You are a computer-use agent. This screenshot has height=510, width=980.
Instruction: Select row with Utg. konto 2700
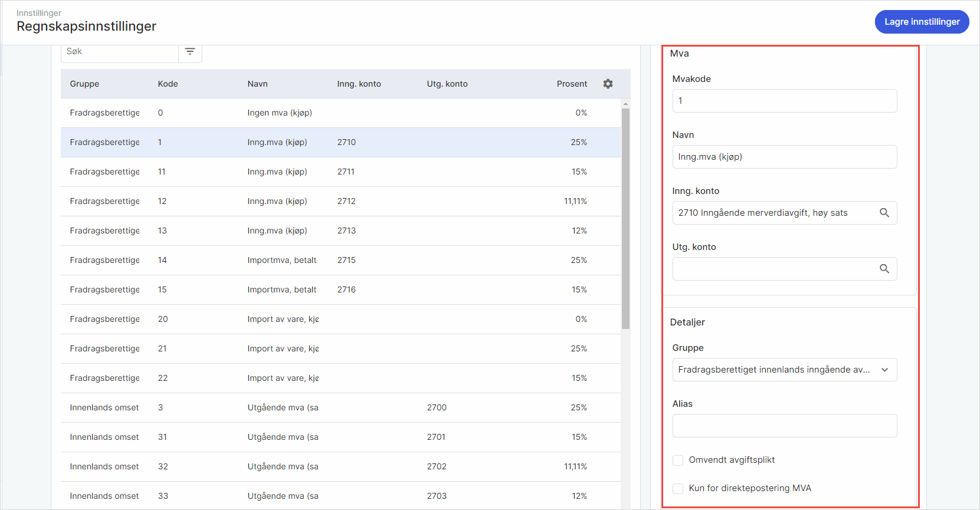click(x=340, y=407)
